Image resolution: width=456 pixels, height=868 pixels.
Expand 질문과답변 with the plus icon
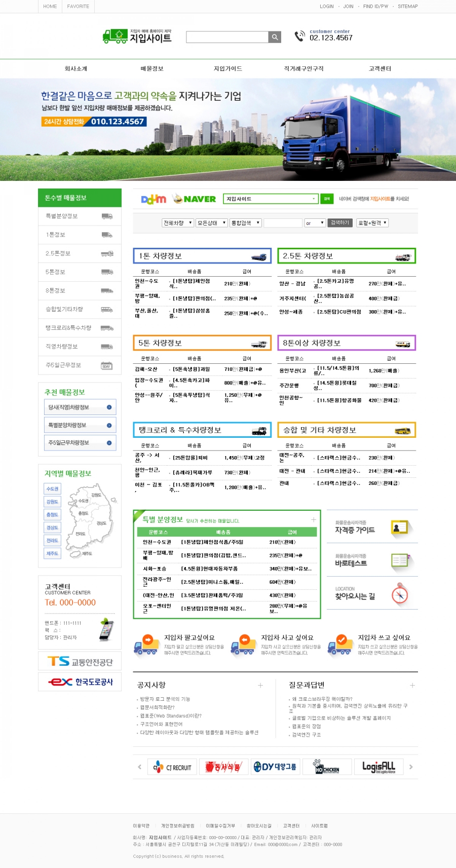tap(412, 685)
